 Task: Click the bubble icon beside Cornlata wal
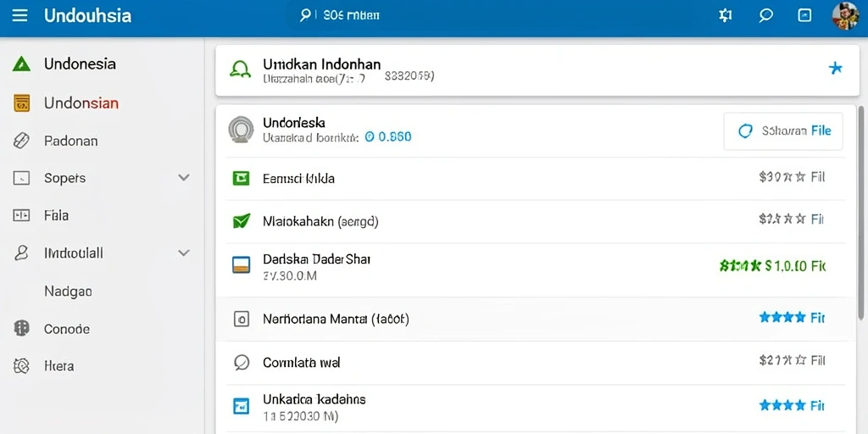pos(241,363)
